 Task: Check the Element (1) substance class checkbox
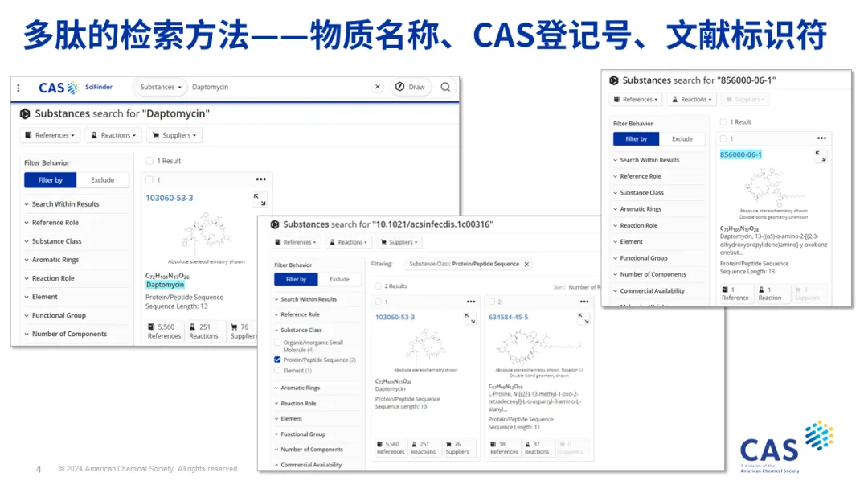[x=277, y=371]
